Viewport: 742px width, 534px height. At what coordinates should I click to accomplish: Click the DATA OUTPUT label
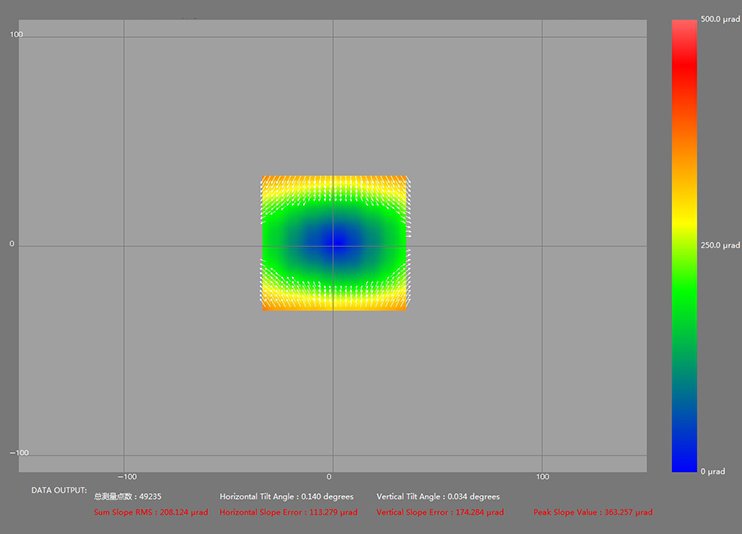(59, 490)
